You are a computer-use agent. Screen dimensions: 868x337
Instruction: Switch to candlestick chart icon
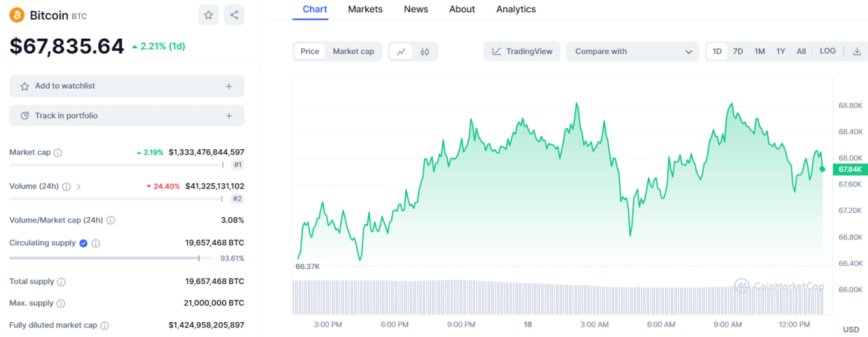point(425,52)
